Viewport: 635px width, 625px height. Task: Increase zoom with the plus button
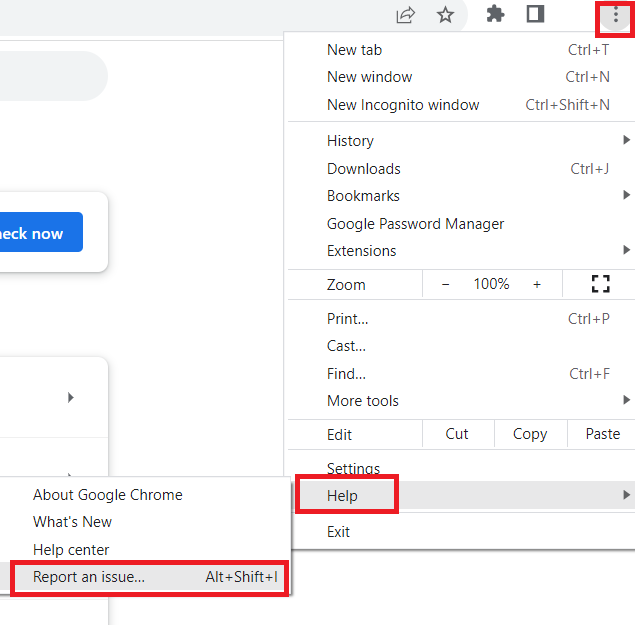537,284
